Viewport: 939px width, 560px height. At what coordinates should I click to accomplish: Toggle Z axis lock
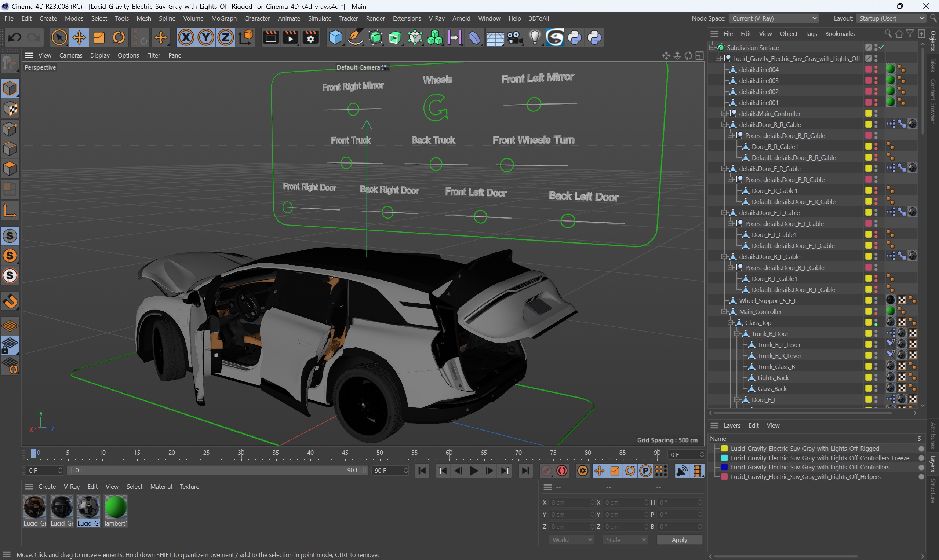225,37
